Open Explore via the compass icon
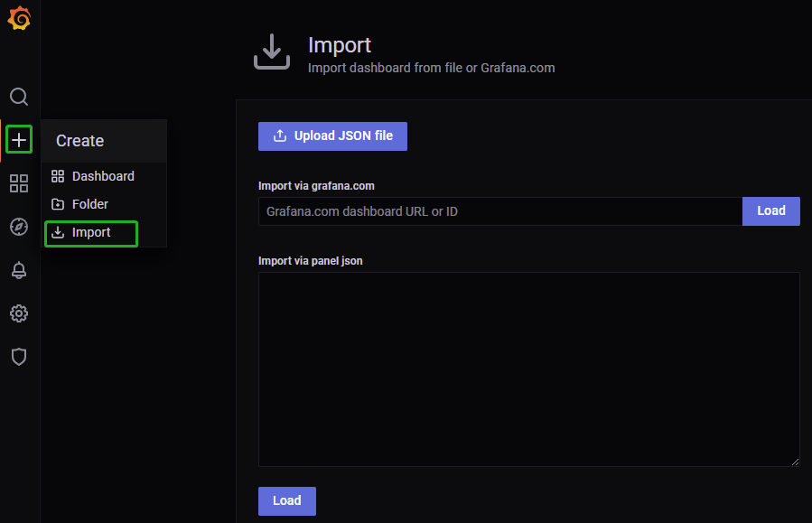Viewport: 812px width, 523px height. point(19,227)
